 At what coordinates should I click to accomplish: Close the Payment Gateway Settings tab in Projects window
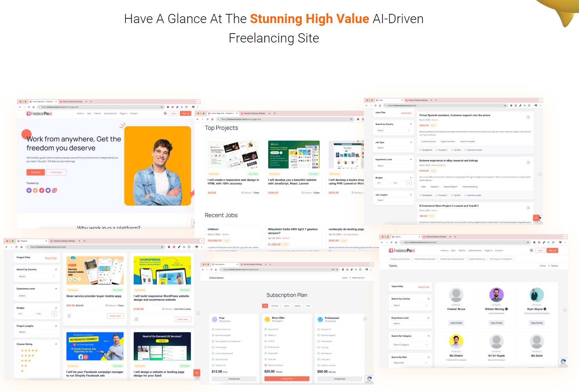pos(79,241)
